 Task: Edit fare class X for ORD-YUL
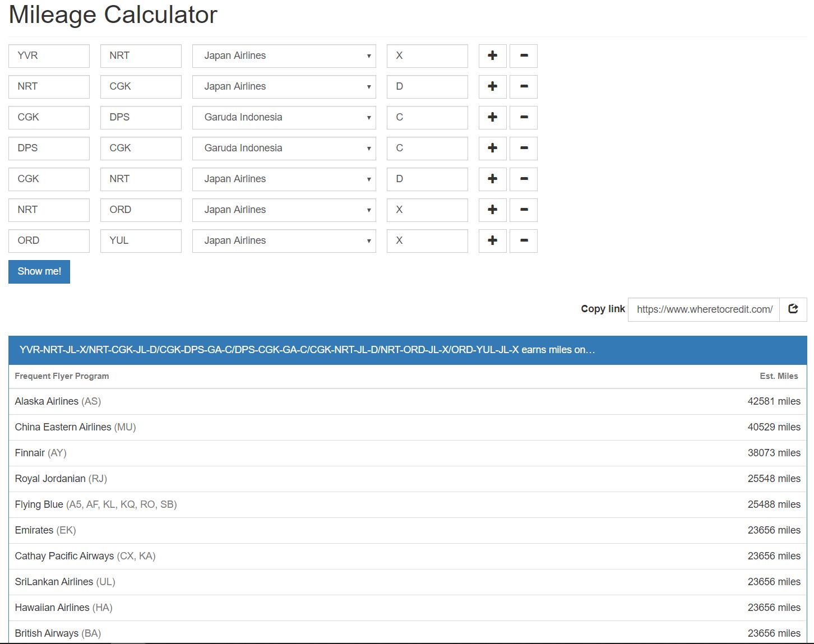[x=427, y=241]
